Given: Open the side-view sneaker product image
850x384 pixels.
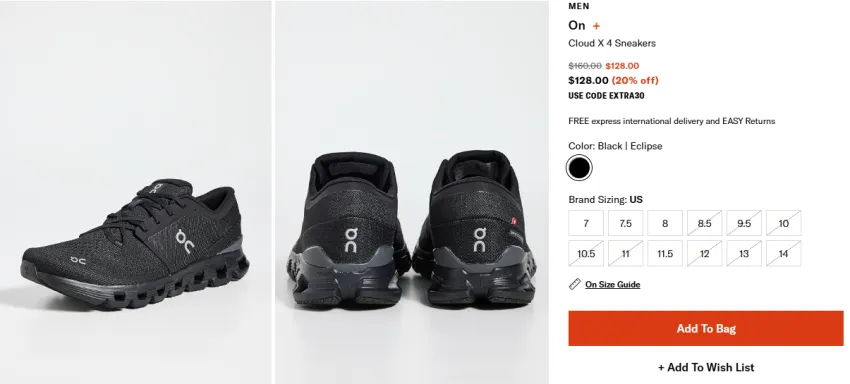Looking at the screenshot, I should [x=136, y=192].
